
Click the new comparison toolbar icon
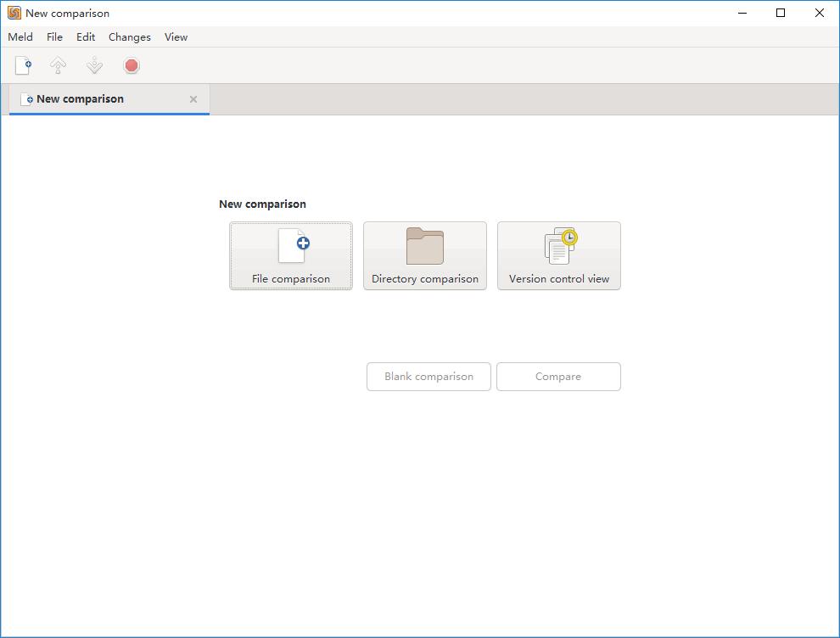pos(23,65)
